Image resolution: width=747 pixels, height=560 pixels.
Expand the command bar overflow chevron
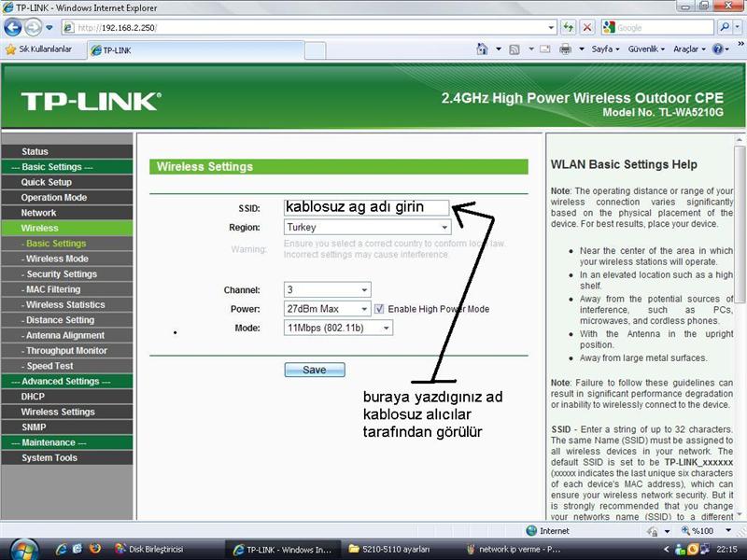[741, 44]
